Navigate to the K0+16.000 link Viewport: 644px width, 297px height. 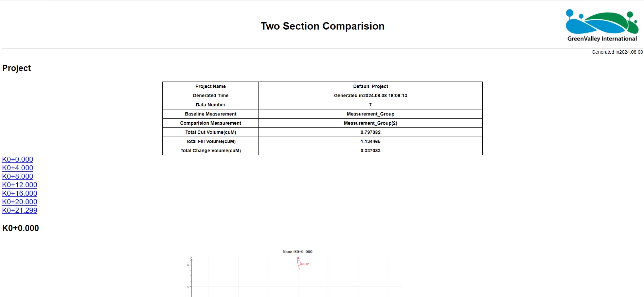pyautogui.click(x=20, y=193)
